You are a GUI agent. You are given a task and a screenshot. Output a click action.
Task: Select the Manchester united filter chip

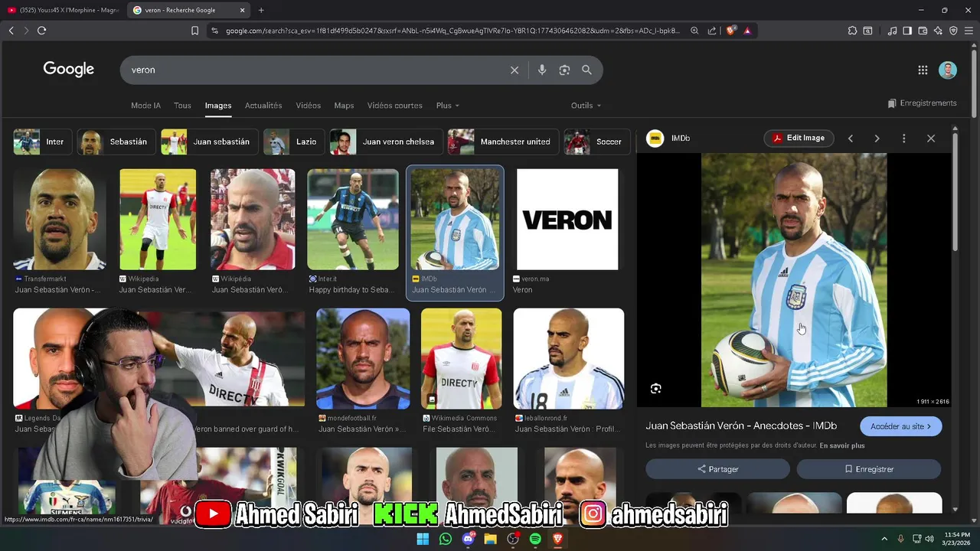click(x=502, y=142)
